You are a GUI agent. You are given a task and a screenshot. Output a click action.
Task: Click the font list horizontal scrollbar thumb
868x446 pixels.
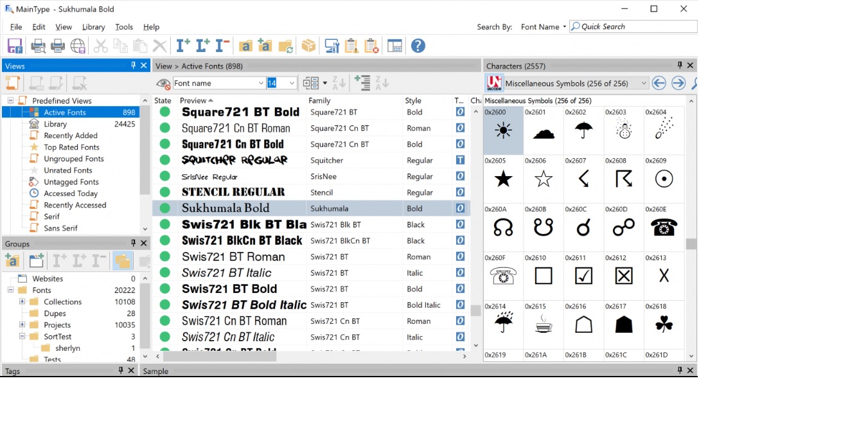coord(219,356)
